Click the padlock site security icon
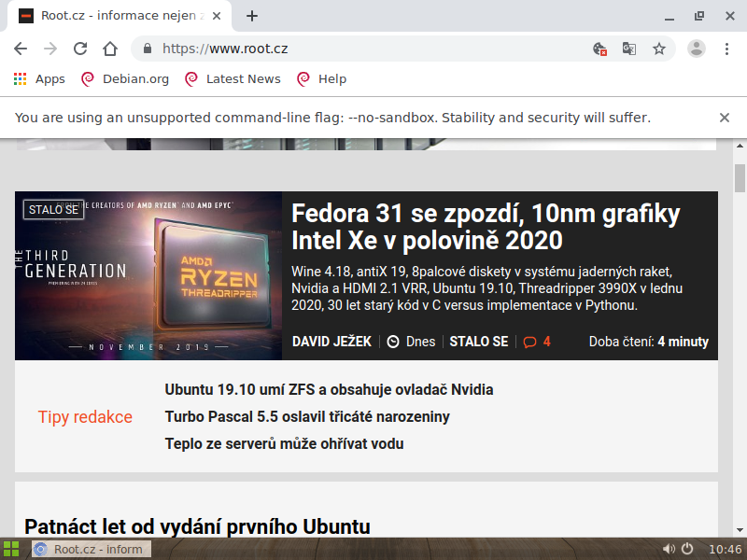This screenshot has width=747, height=560. tap(146, 49)
